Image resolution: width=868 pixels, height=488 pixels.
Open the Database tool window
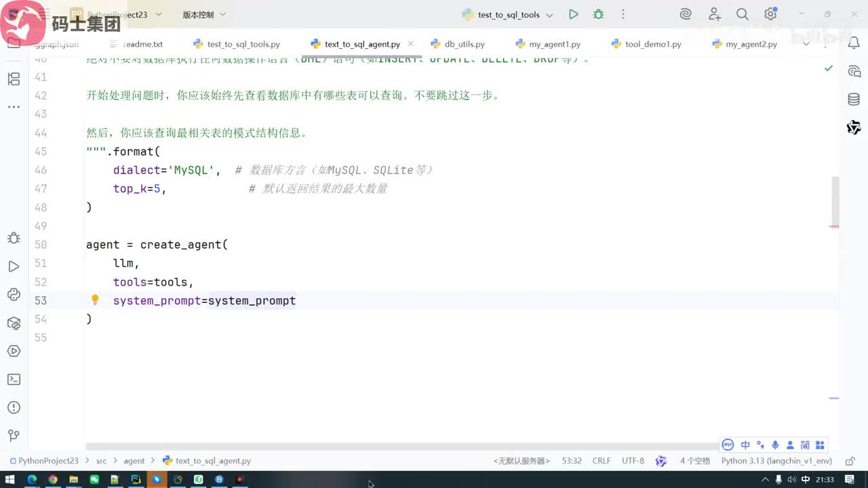click(x=854, y=100)
